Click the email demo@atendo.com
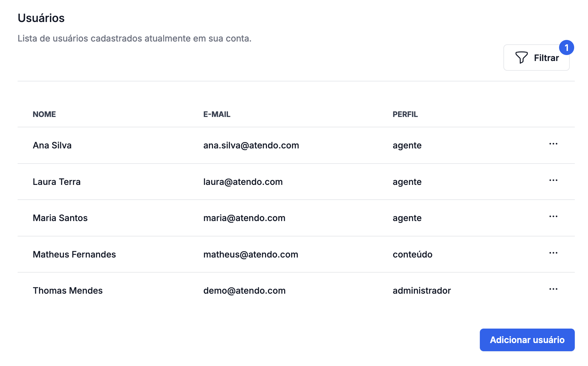 pos(244,291)
